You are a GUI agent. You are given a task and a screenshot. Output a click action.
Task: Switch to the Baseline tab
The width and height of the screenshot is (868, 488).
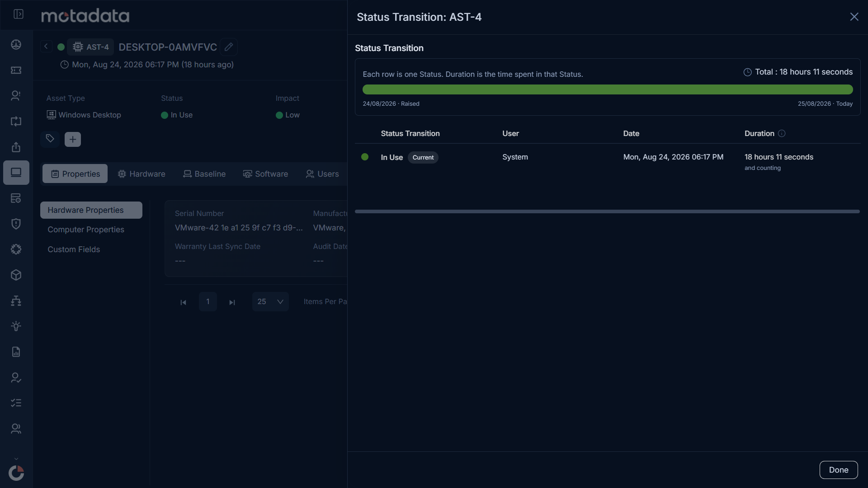[x=204, y=174]
